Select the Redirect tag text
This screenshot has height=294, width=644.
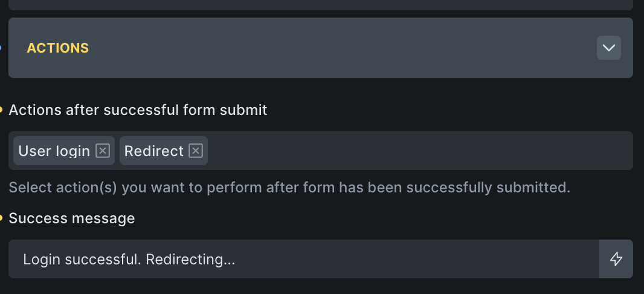pyautogui.click(x=153, y=151)
